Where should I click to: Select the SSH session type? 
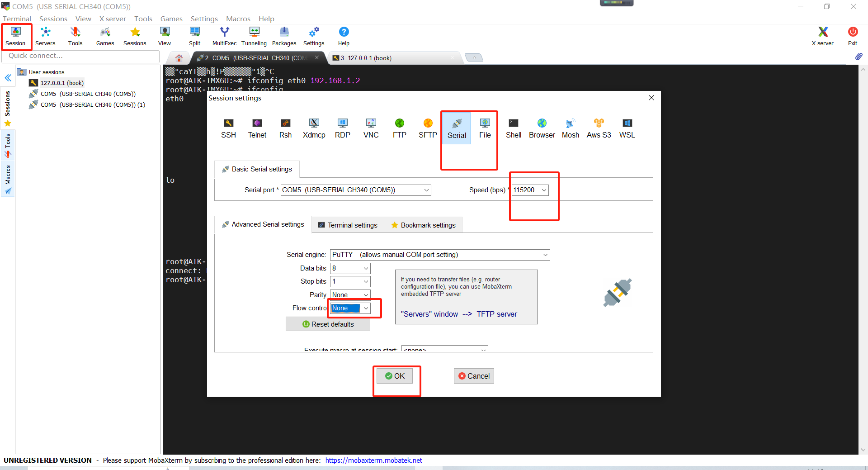tap(228, 128)
